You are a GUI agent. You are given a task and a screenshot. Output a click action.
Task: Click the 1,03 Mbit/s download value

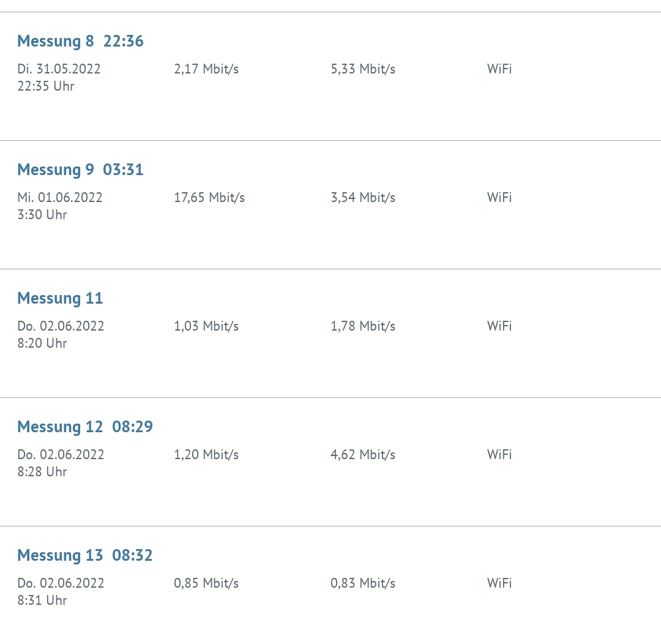click(206, 326)
